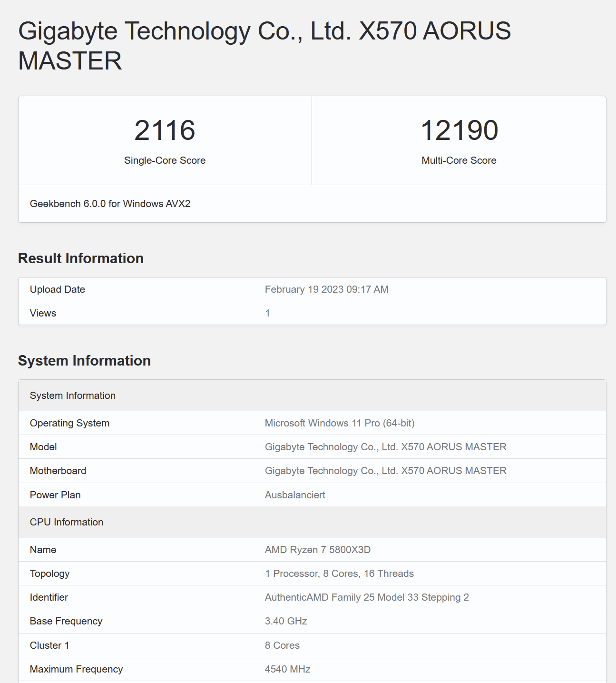
Task: Select the "Ausbalanciert" power plan value
Action: click(295, 495)
